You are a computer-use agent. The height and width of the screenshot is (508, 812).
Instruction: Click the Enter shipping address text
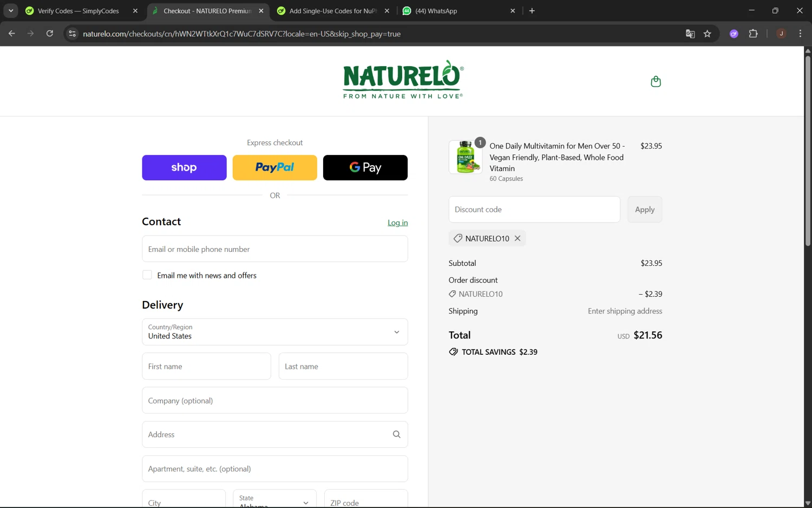625,311
